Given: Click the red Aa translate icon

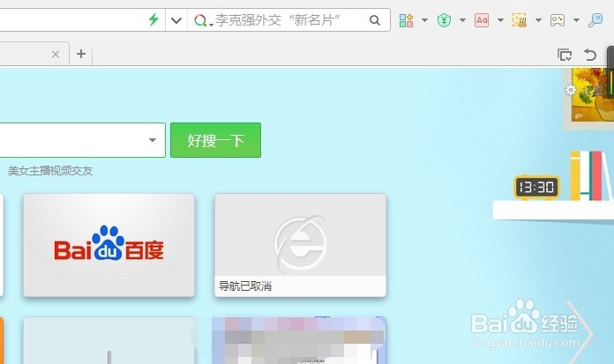Looking at the screenshot, I should coord(482,20).
